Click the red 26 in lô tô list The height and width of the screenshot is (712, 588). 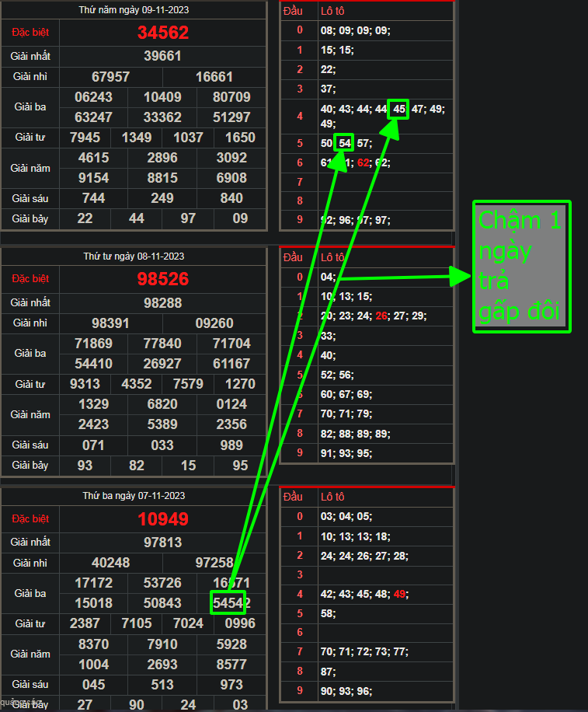381,316
